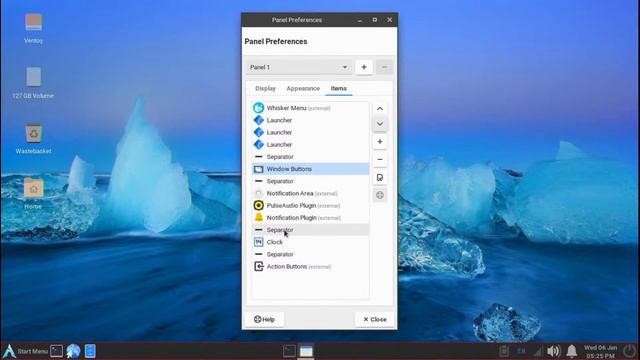640x360 pixels.
Task: Click the Close button in Panel Preferences
Action: coord(375,320)
